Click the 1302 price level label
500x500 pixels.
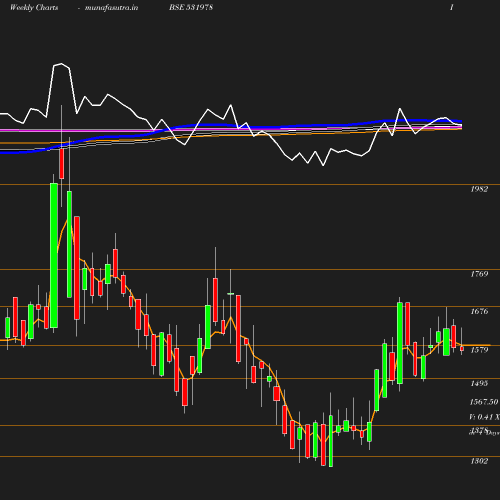click(x=479, y=461)
